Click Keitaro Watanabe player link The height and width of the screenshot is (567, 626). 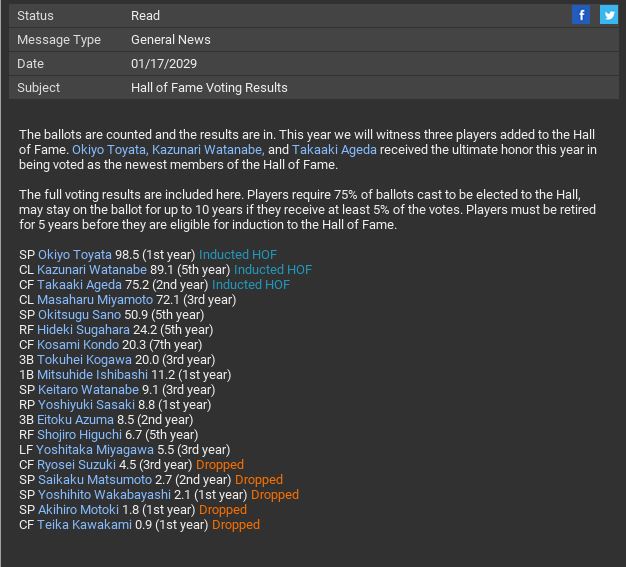pyautogui.click(x=88, y=390)
